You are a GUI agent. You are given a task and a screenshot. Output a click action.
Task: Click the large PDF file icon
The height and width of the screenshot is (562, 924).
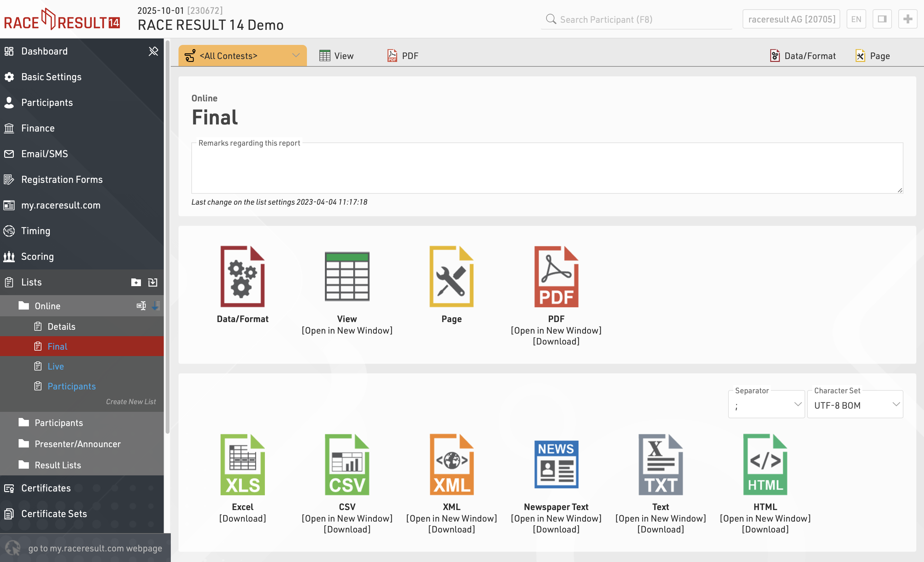tap(556, 277)
